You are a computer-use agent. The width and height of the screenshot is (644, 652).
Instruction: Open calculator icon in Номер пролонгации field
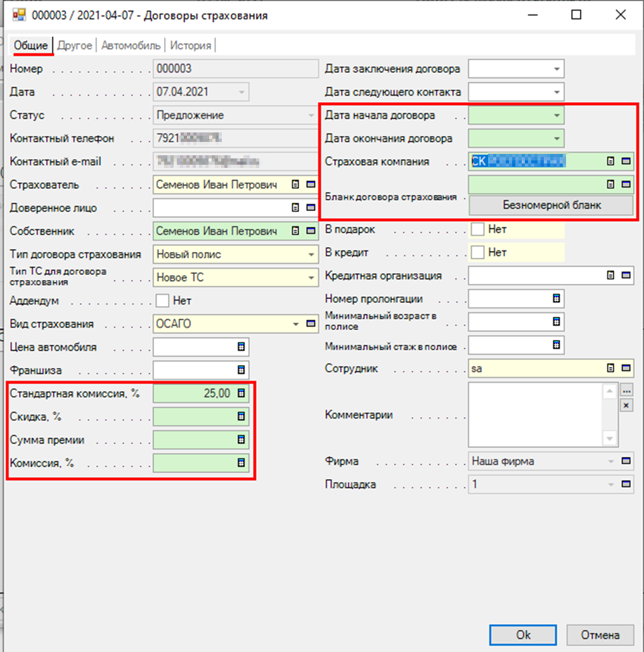tap(556, 299)
